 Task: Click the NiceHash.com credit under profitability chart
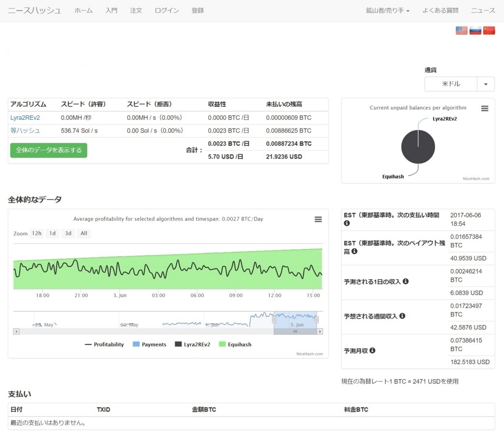[310, 354]
